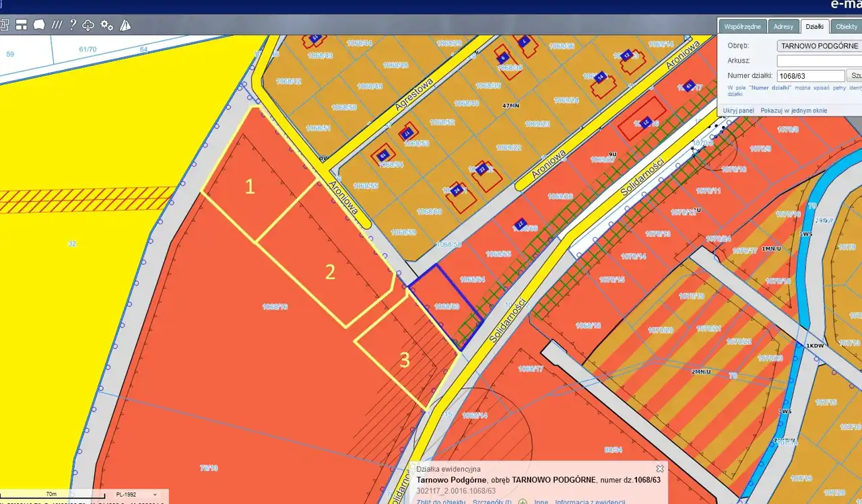Open settings with the gears icon

(106, 25)
